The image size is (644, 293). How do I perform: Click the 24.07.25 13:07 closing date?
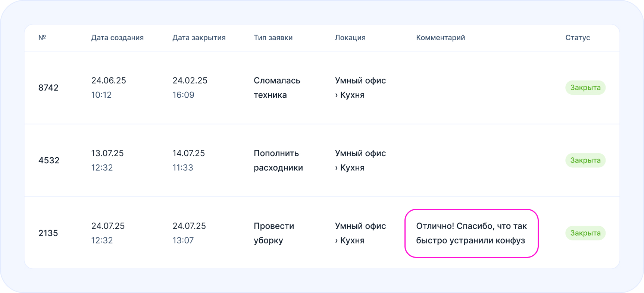pyautogui.click(x=189, y=233)
